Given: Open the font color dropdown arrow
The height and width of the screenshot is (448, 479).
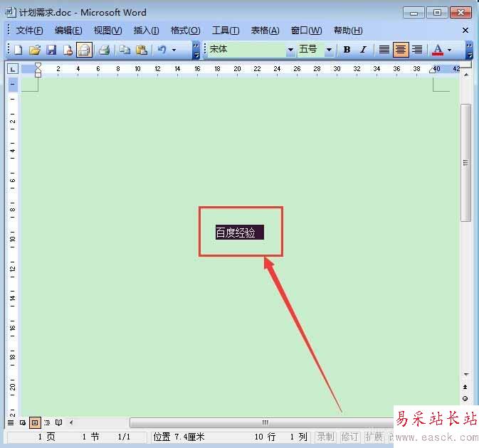Looking at the screenshot, I should pos(449,50).
